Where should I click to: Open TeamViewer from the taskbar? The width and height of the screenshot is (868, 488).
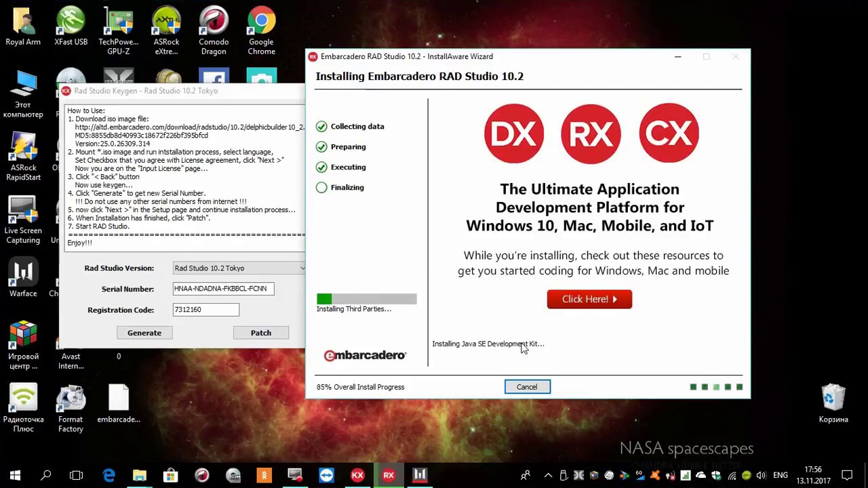tap(326, 475)
